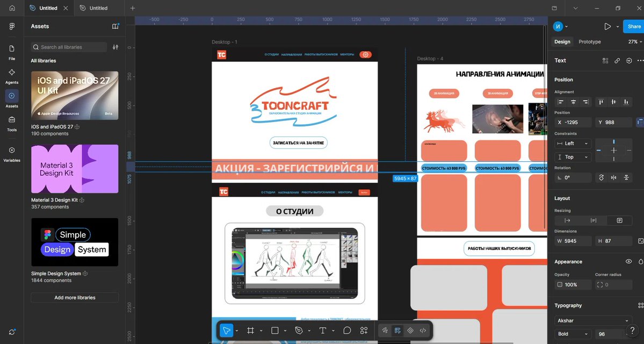
Task: Select the Rectangle shape tool
Action: 275,331
